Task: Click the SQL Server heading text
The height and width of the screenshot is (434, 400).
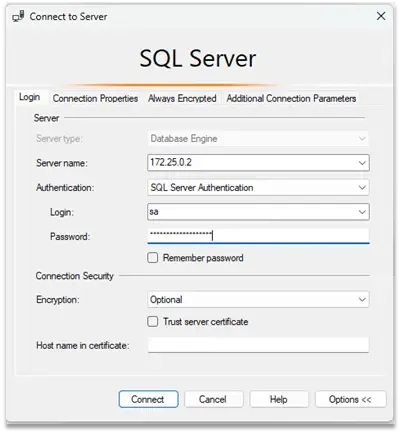Action: [x=198, y=59]
